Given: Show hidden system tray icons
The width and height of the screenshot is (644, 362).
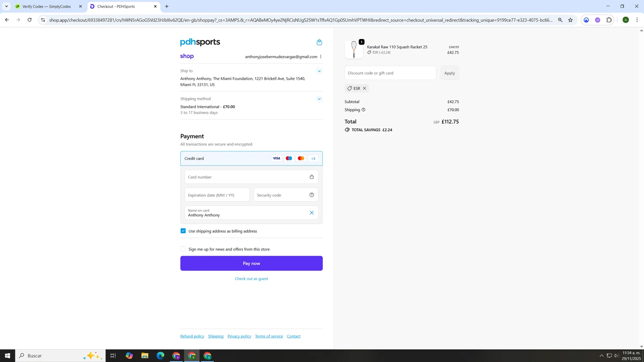Looking at the screenshot, I should [601, 356].
